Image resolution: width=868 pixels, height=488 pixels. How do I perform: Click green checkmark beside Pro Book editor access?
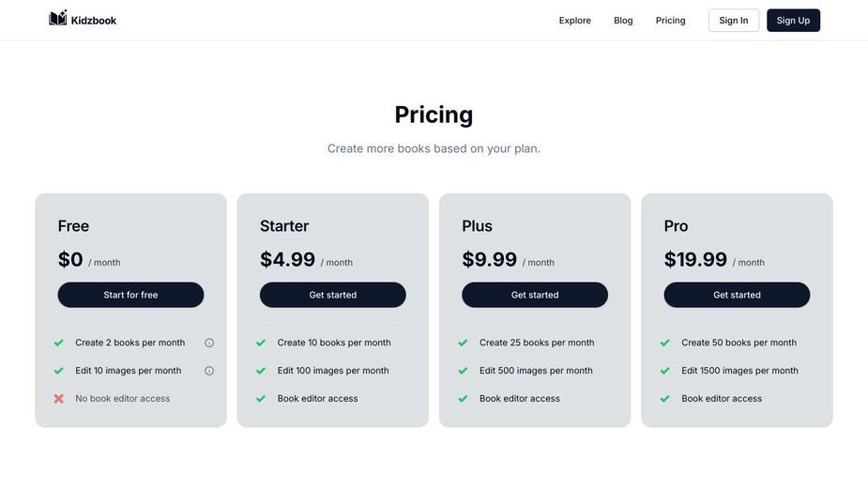(x=664, y=398)
